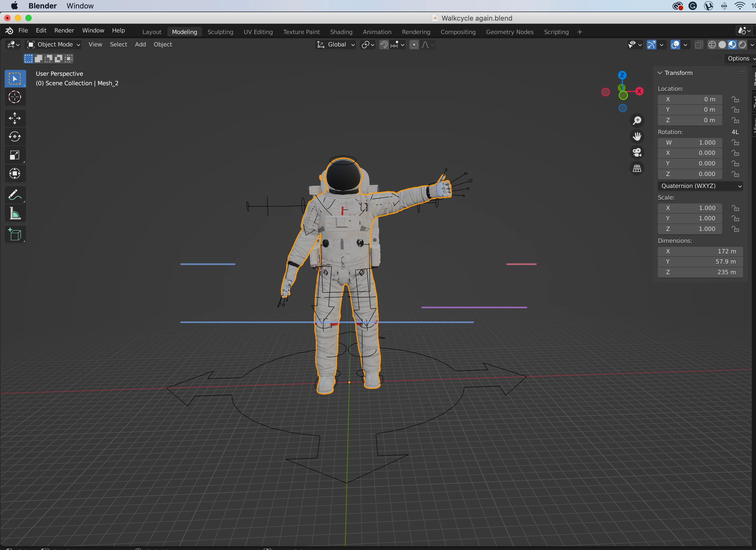Select the 3D Cursor tool
Viewport: 756px width, 550px height.
15,97
